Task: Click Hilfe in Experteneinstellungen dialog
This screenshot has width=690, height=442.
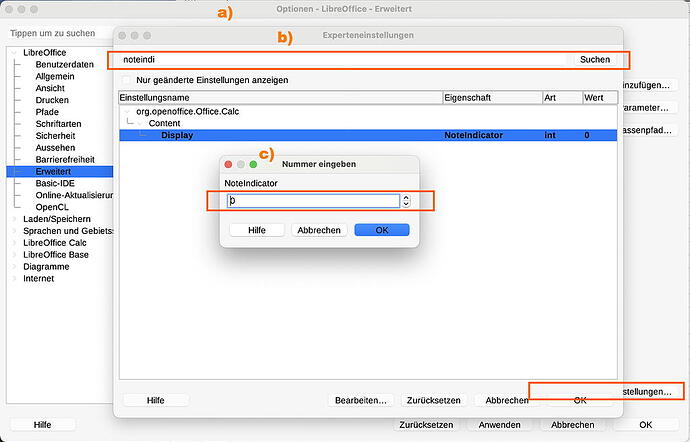Action: pyautogui.click(x=155, y=400)
